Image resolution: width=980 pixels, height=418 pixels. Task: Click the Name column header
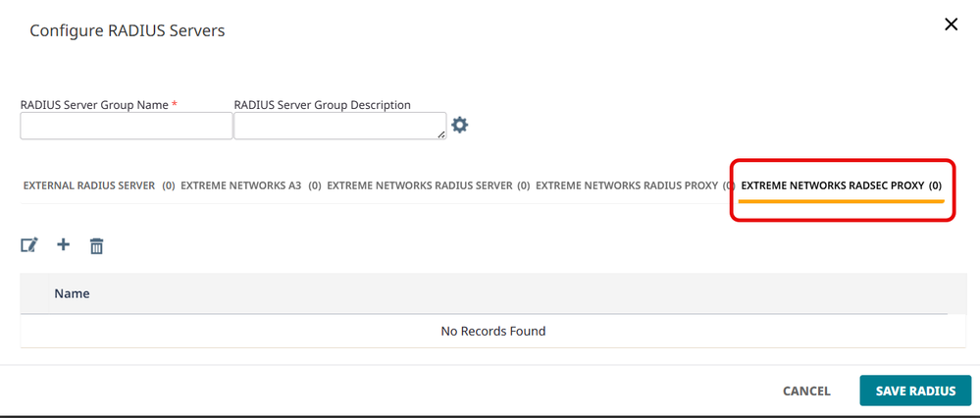pos(73,293)
